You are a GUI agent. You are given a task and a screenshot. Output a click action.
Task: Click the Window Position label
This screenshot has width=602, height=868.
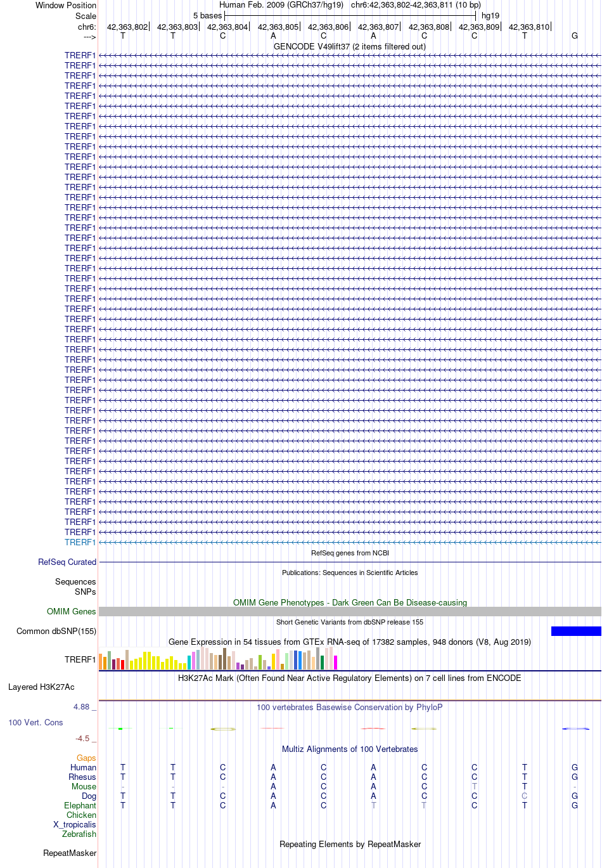point(66,5)
